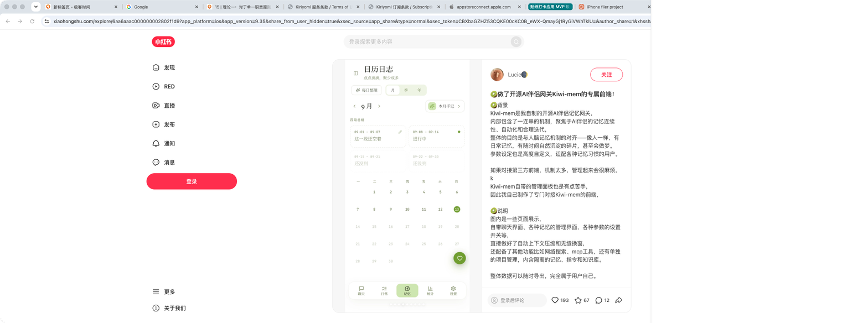Open the tab search dropdown chevron

[36, 7]
